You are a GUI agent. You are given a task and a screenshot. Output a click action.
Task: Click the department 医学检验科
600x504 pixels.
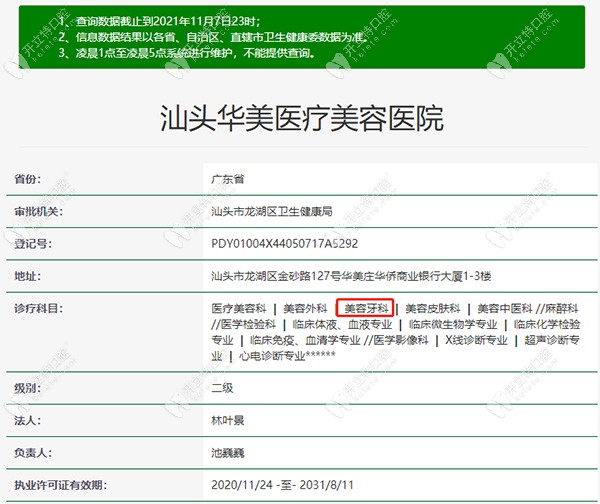[x=248, y=325]
